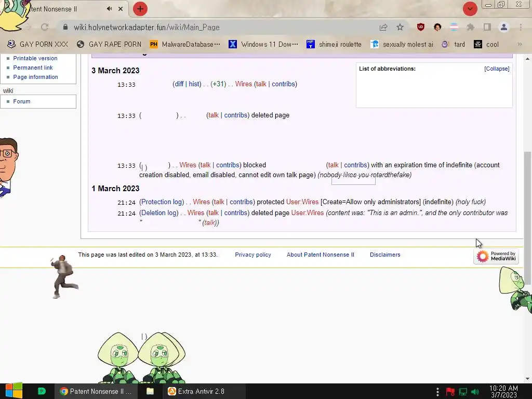Open the Disclaimers footer link
This screenshot has height=399, width=532.
[x=385, y=255]
